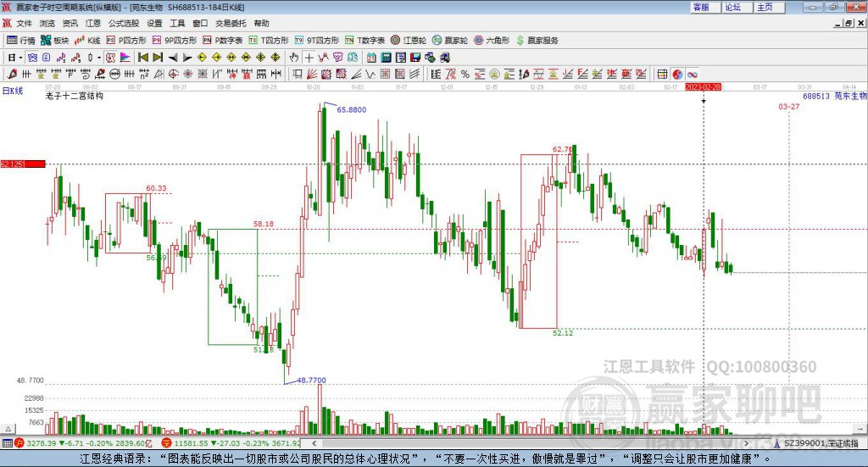Open the 设置 menu
868x467 pixels.
click(x=154, y=23)
